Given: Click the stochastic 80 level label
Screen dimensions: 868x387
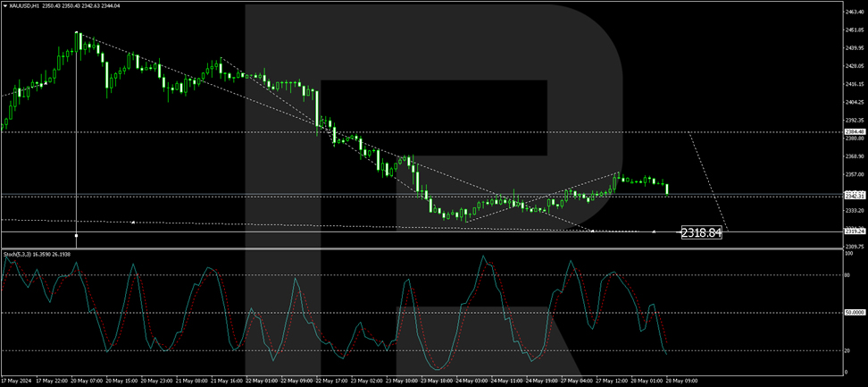Looking at the screenshot, I should 847,275.
